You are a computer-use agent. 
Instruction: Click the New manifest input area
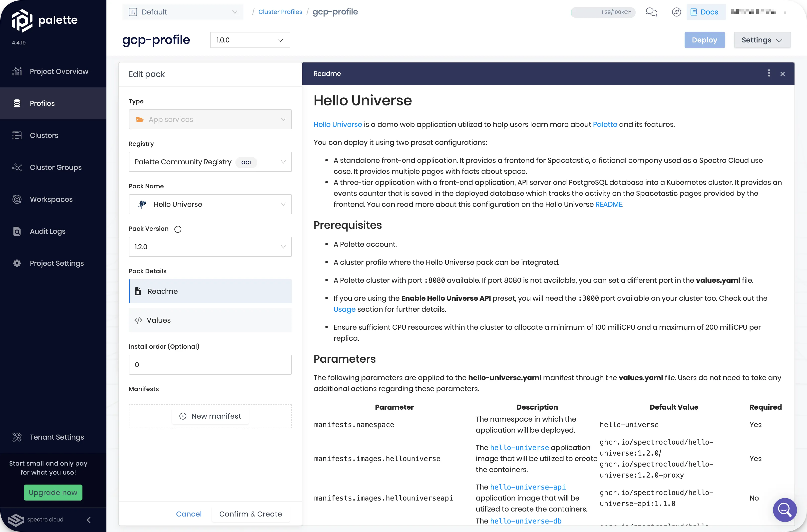210,416
